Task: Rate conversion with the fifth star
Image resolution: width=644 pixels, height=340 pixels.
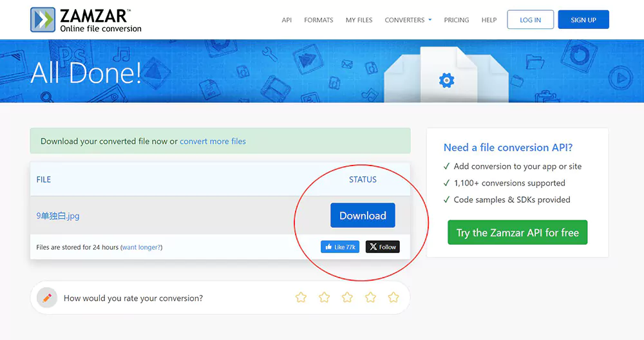Action: pos(393,297)
